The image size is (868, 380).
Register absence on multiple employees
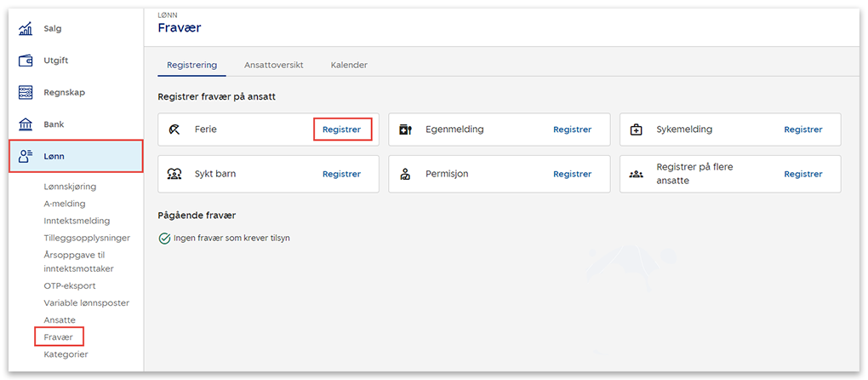click(x=802, y=174)
